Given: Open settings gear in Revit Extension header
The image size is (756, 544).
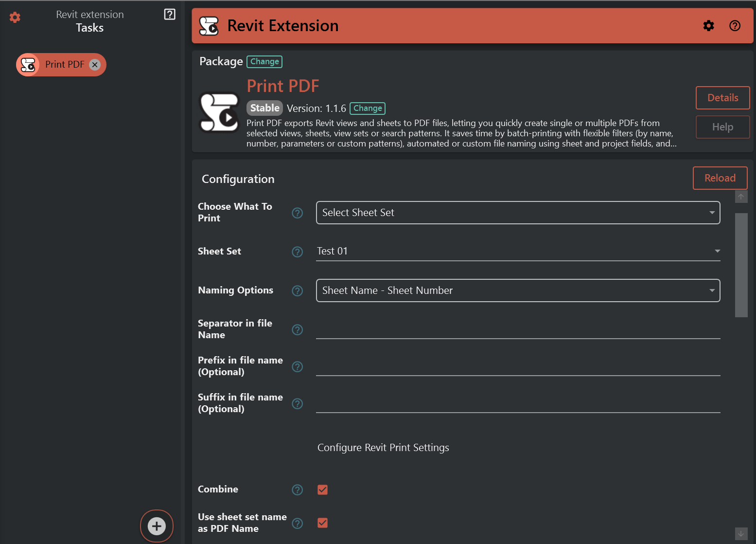Looking at the screenshot, I should 708,26.
